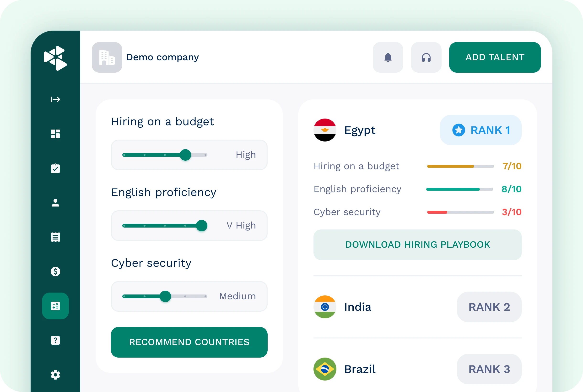
Task: Collapse the sidebar with the arrow icon
Action: 55,99
